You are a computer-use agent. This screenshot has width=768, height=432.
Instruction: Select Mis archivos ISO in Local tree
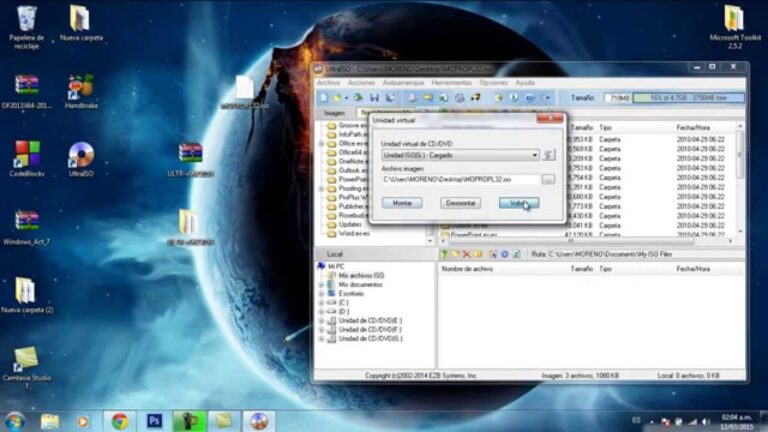click(361, 276)
